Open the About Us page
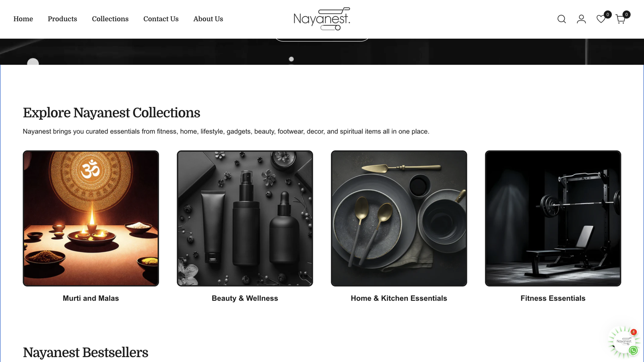Screen dimensions: 644x362 pos(208,19)
